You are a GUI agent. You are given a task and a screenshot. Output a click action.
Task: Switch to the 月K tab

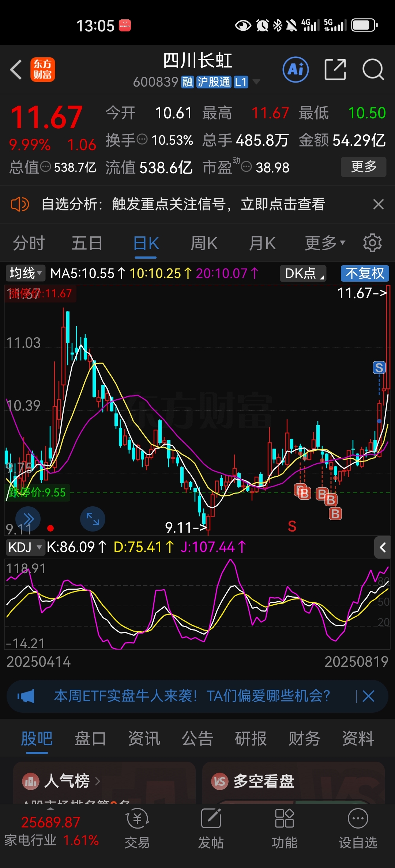click(x=262, y=243)
